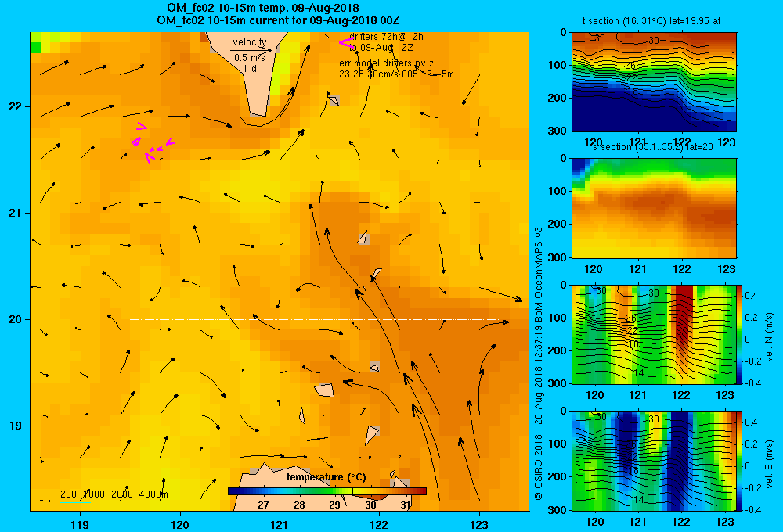Open the salinity section panel at lat=20

[x=654, y=208]
